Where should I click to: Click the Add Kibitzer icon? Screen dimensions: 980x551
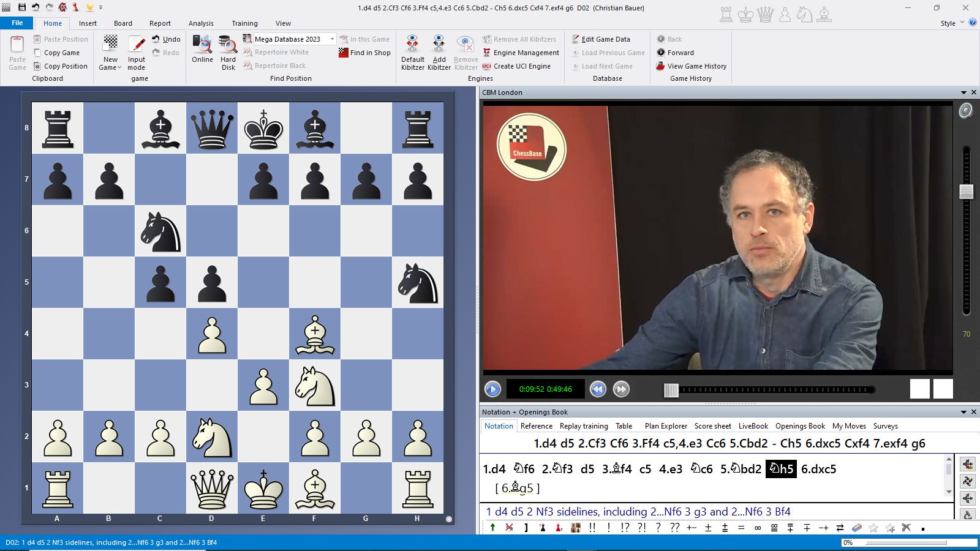(439, 45)
